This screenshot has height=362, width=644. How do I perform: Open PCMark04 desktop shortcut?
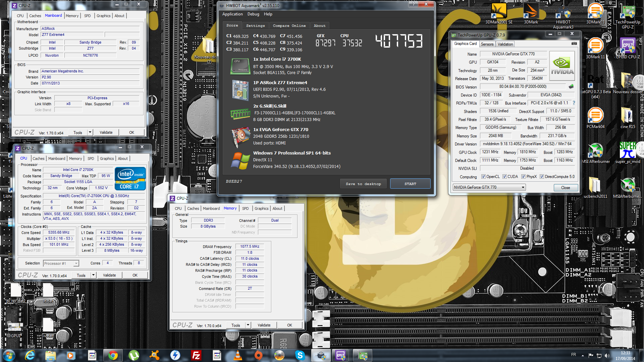tap(595, 118)
